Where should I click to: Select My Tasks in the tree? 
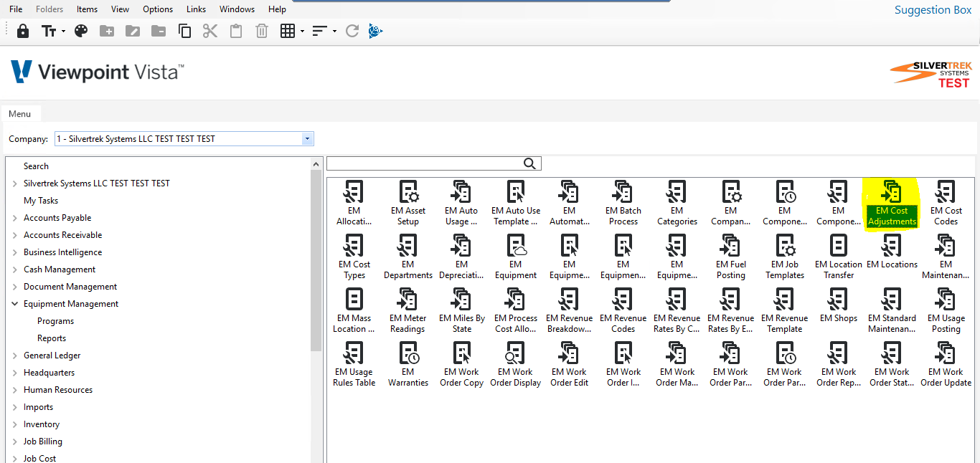pos(41,201)
